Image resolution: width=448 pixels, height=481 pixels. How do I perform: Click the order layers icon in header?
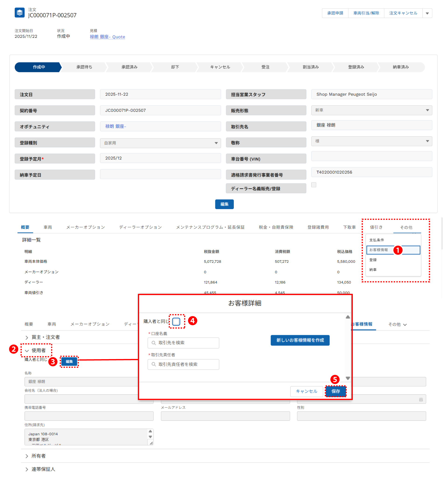click(x=19, y=13)
